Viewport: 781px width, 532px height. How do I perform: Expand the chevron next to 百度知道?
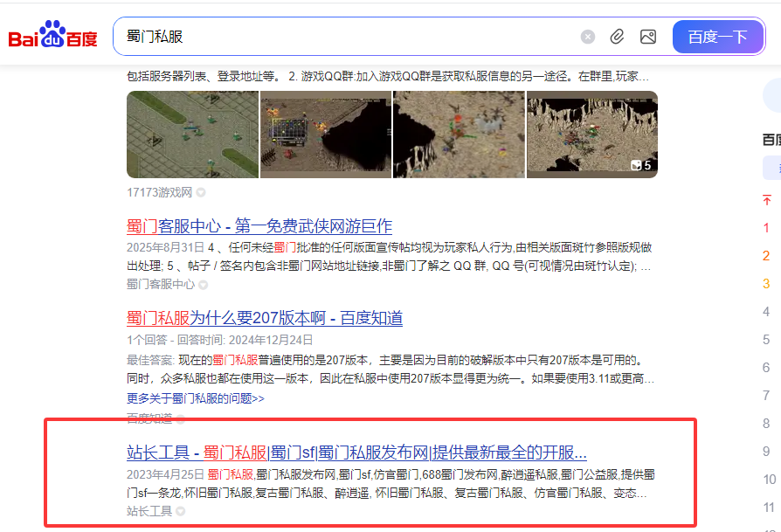(x=178, y=418)
